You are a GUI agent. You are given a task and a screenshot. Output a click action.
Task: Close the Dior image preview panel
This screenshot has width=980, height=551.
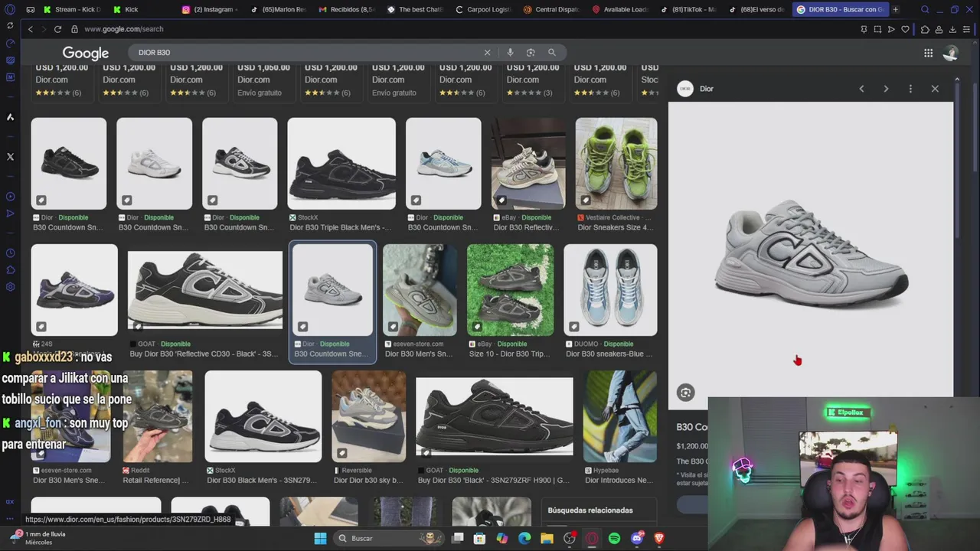coord(935,89)
